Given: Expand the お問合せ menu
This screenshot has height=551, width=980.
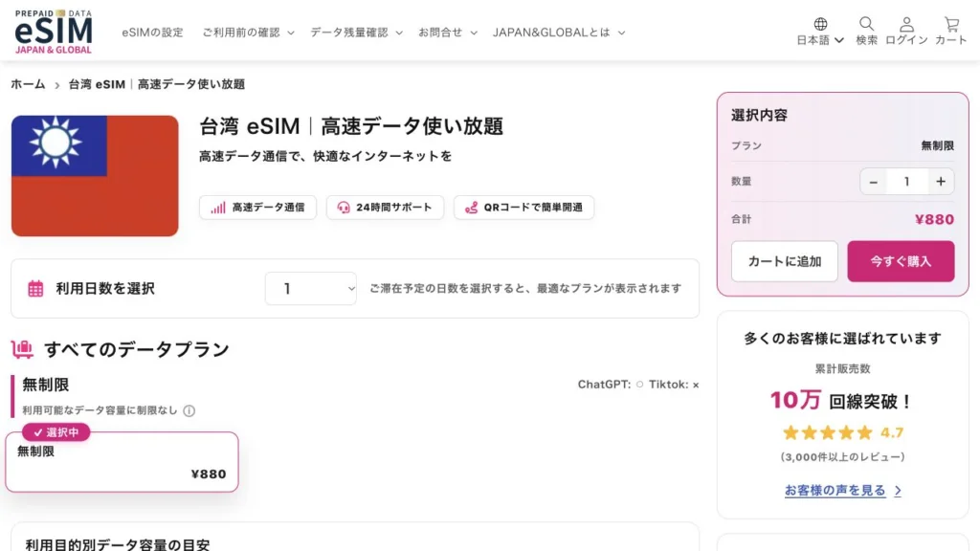Looking at the screenshot, I should (448, 33).
